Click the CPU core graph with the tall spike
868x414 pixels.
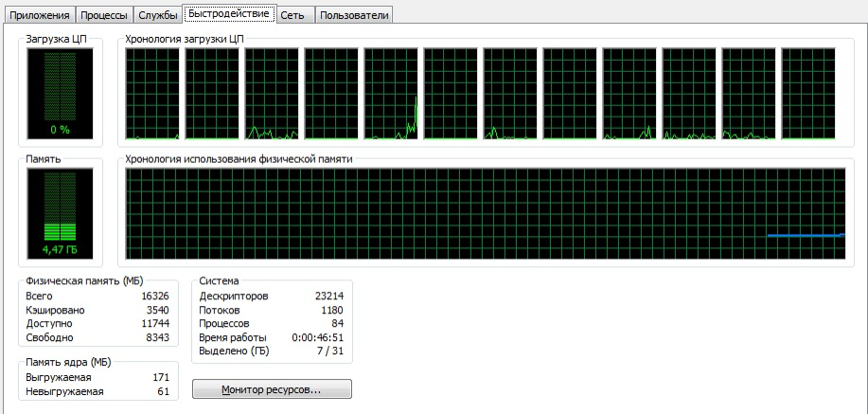[x=390, y=94]
